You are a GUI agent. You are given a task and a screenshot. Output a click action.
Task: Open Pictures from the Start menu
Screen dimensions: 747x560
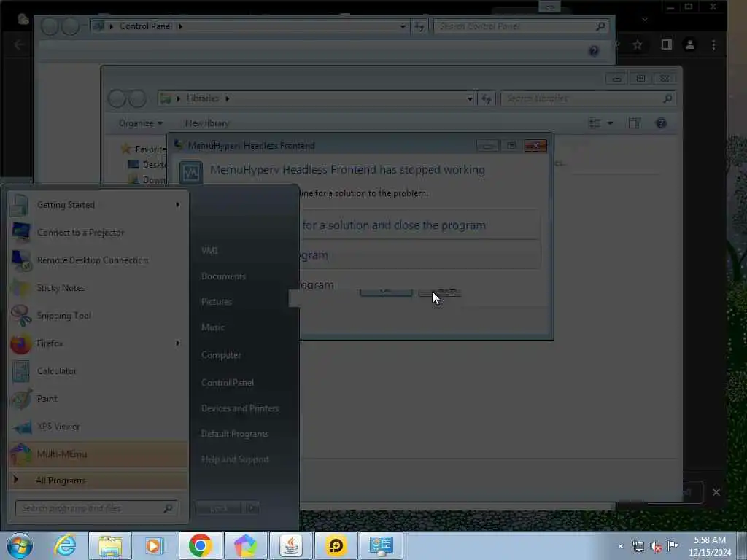(x=216, y=302)
